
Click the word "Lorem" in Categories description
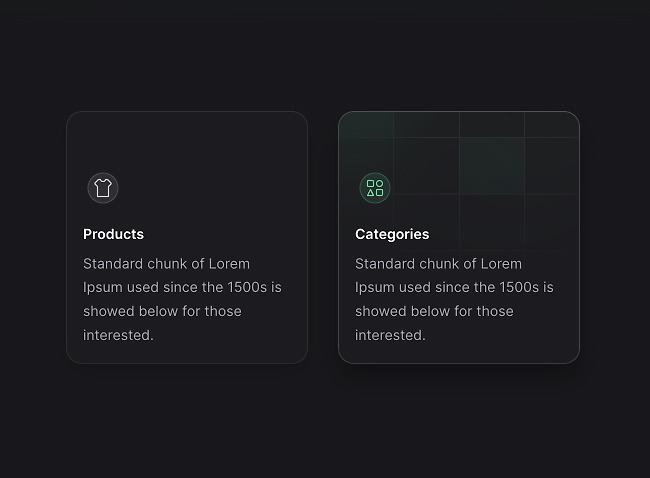pos(501,264)
